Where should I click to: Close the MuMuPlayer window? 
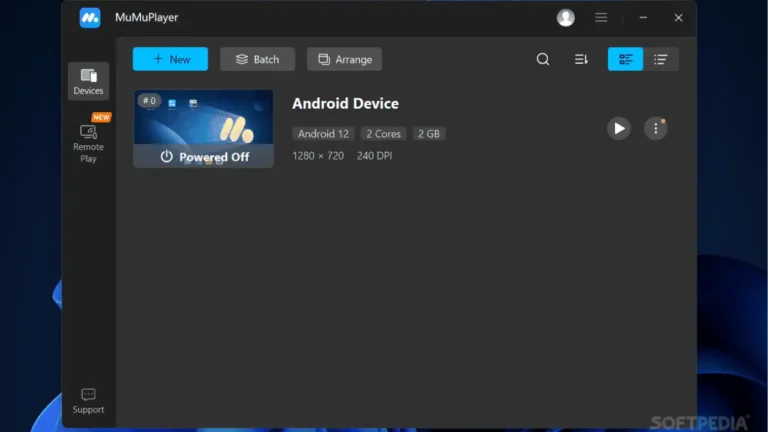click(x=678, y=18)
